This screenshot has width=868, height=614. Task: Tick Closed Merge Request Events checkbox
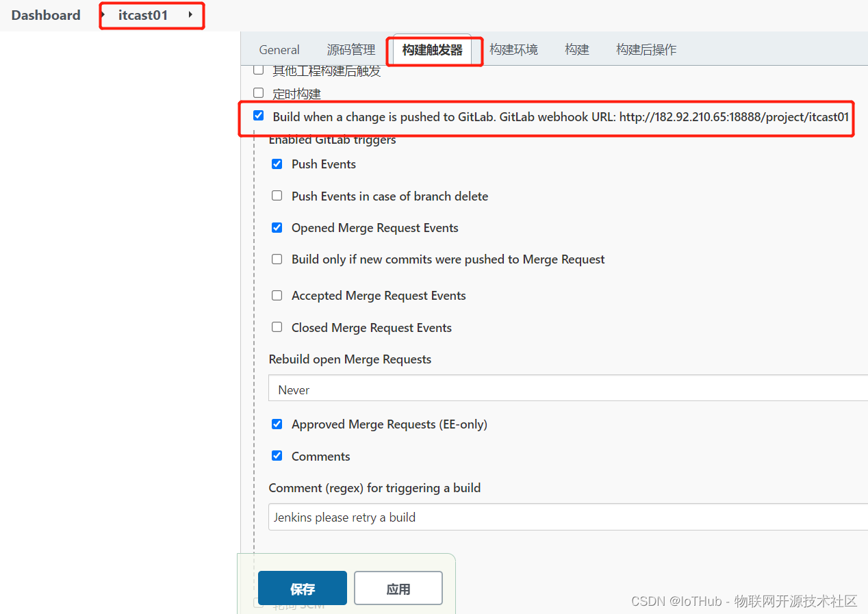[x=277, y=327]
